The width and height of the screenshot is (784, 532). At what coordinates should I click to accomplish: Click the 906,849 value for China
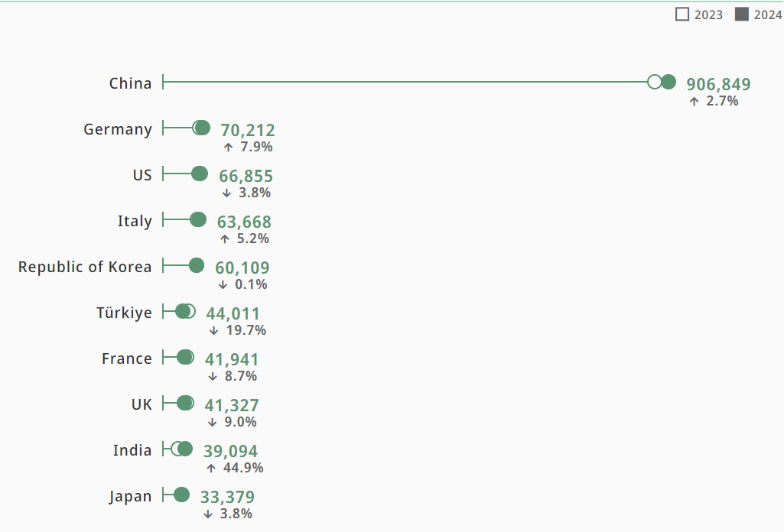pyautogui.click(x=718, y=84)
